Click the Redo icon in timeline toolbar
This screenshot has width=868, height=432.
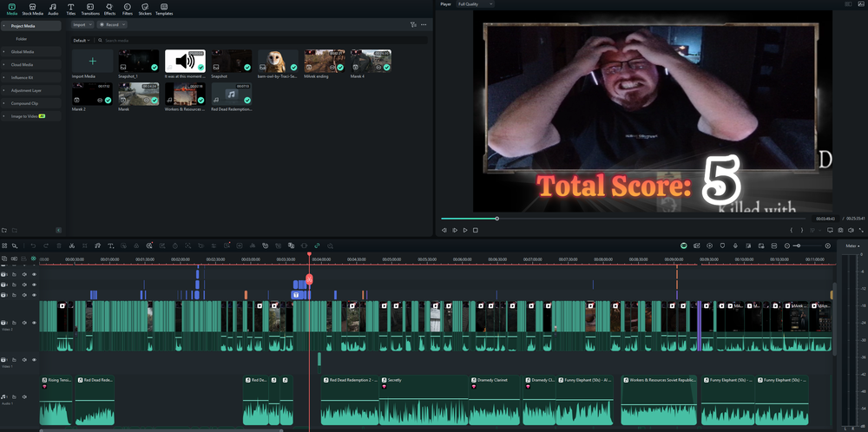tap(46, 245)
